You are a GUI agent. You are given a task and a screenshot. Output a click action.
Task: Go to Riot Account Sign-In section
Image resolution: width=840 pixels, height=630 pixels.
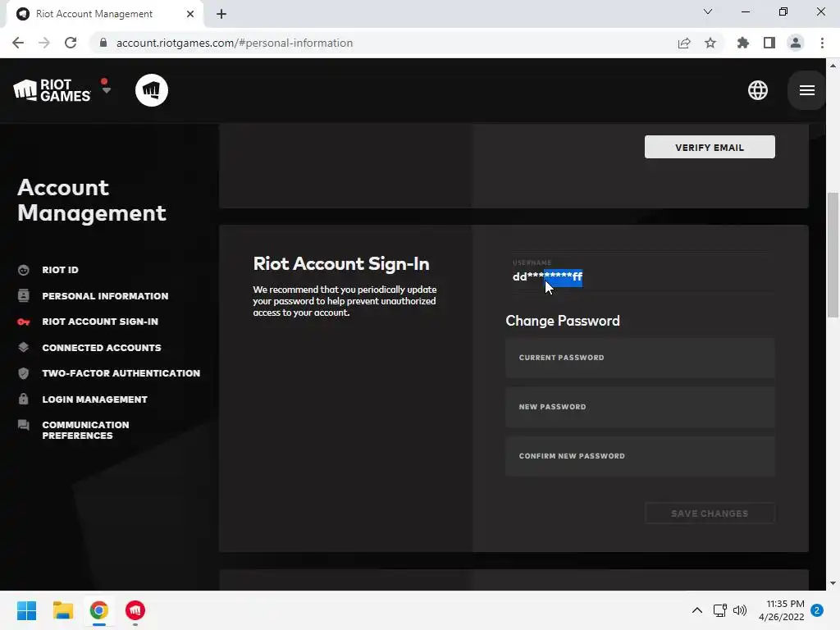pyautogui.click(x=100, y=322)
